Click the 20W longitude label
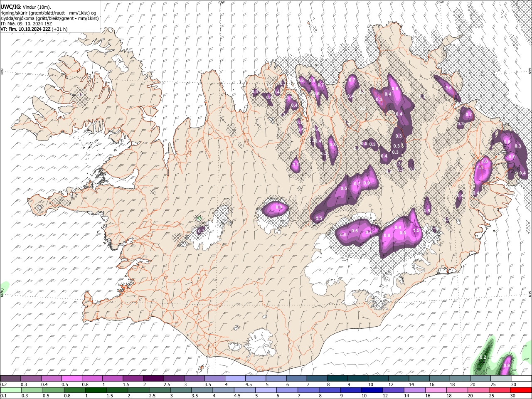Image resolution: width=532 pixels, height=399 pixels. click(221, 2)
